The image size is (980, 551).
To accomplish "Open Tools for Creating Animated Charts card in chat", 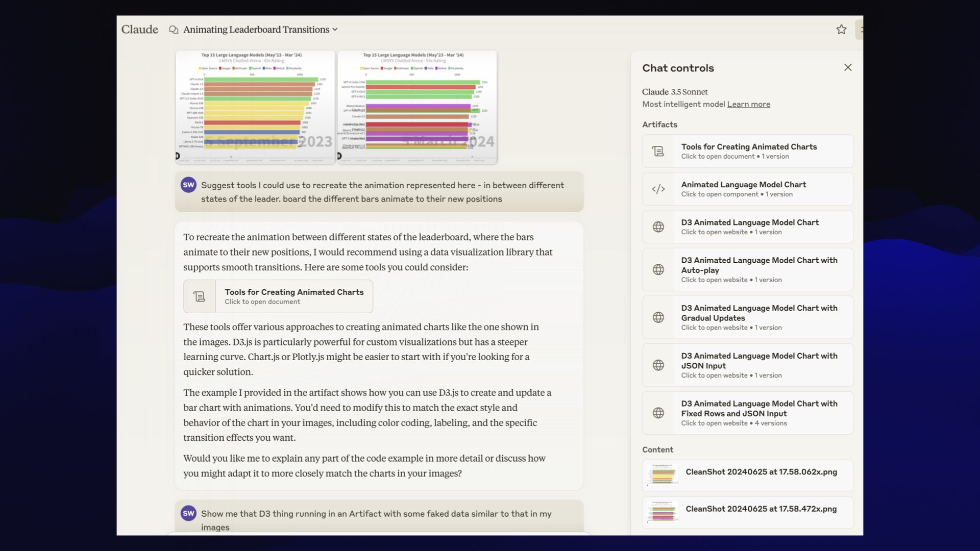I will click(x=278, y=296).
